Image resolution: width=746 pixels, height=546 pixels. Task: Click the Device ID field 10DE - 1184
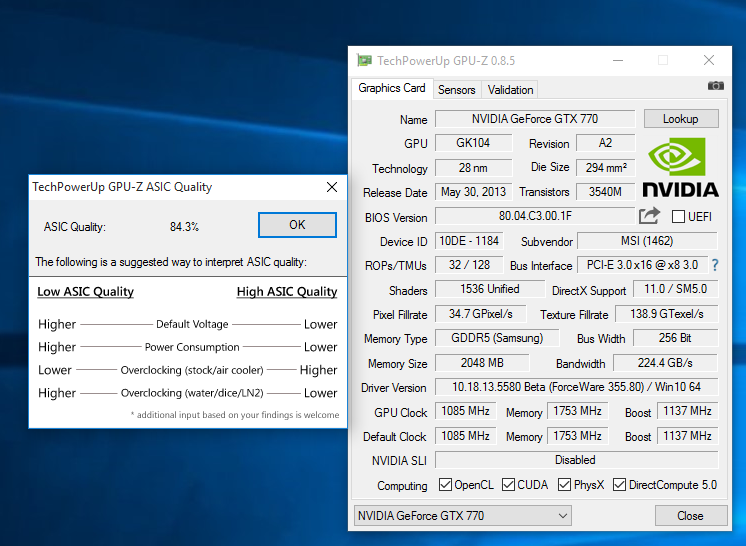point(469,241)
